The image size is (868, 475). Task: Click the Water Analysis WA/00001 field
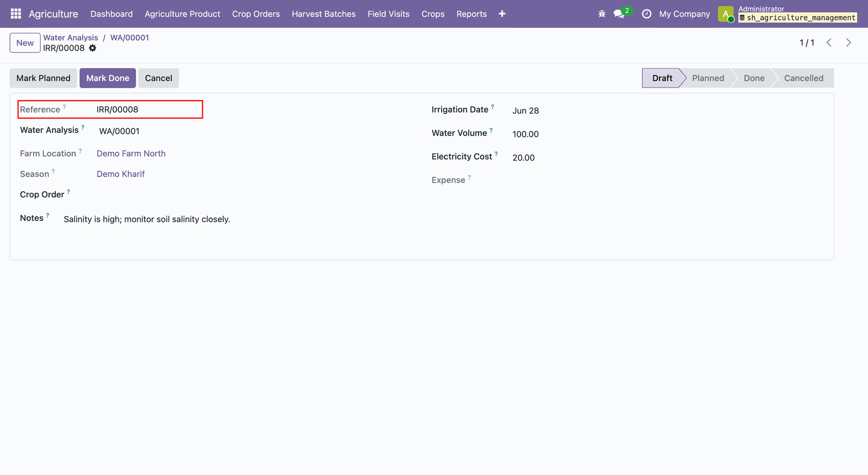point(119,131)
